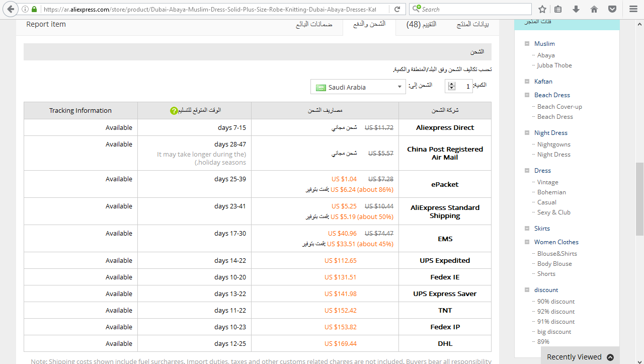Click the browser search box
The image size is (644, 364).
point(470,9)
